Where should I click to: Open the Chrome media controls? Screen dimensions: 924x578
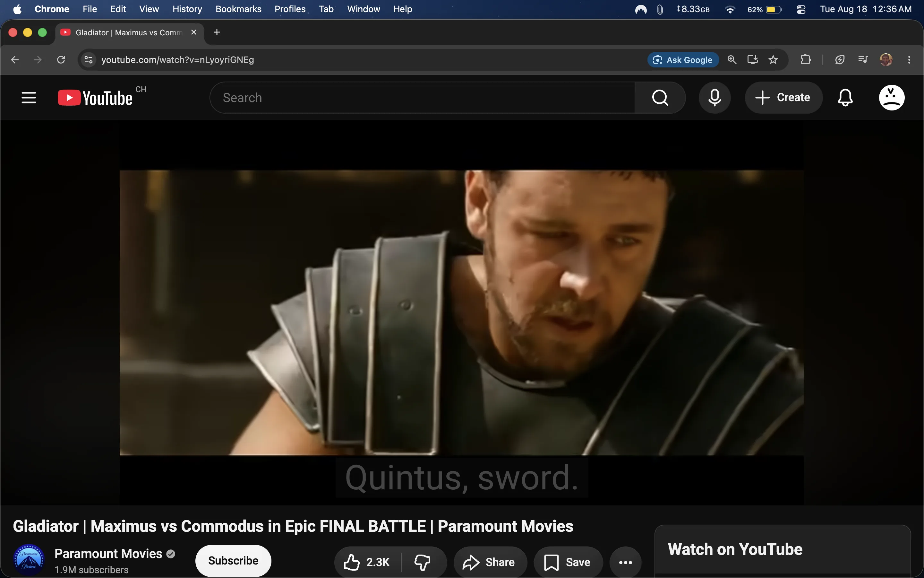[x=863, y=60]
